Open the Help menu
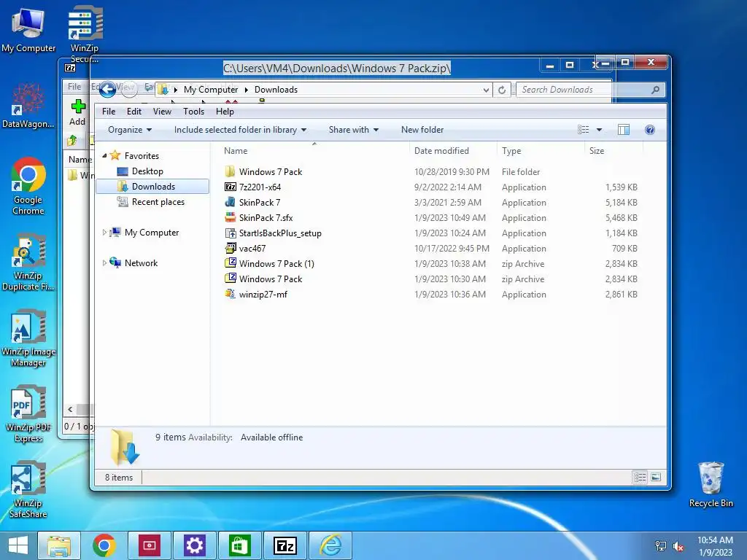 pyautogui.click(x=225, y=112)
